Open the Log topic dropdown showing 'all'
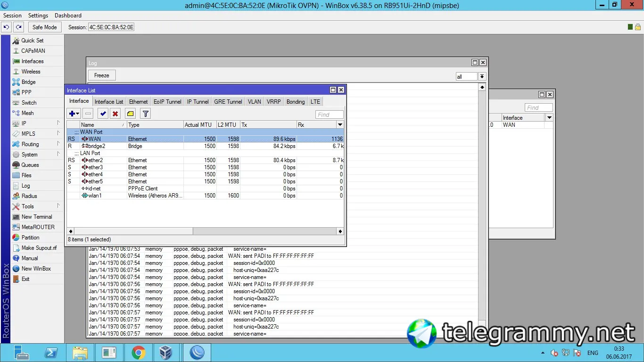The height and width of the screenshot is (362, 644). coord(482,76)
